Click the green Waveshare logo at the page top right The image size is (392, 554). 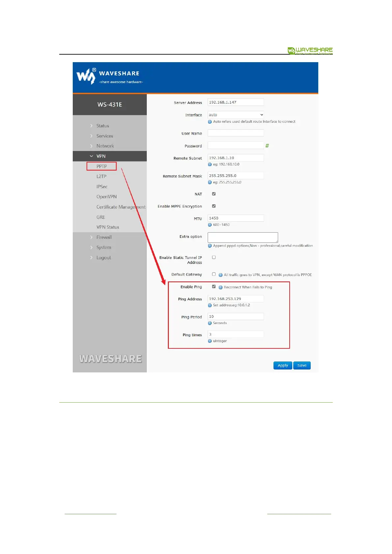point(310,51)
